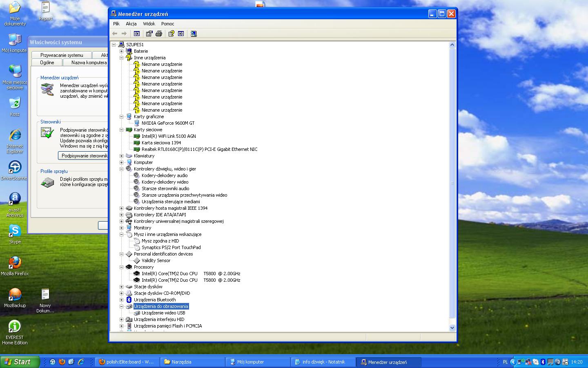This screenshot has height=368, width=588.
Task: Collapse the SZUPES1 root node
Action: pos(114,45)
